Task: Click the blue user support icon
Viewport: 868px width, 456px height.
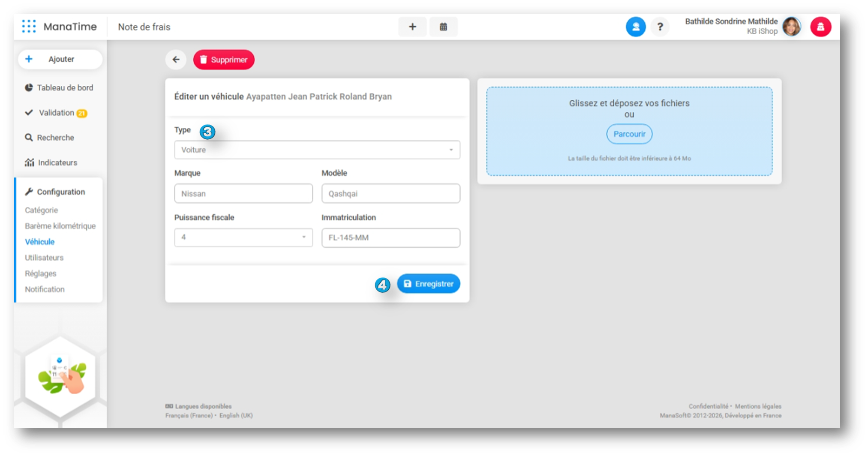Action: [635, 27]
